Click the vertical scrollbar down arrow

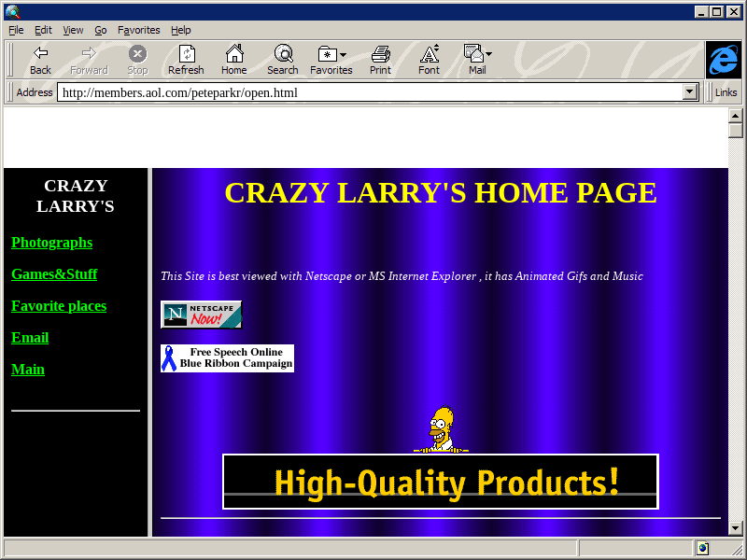point(736,528)
